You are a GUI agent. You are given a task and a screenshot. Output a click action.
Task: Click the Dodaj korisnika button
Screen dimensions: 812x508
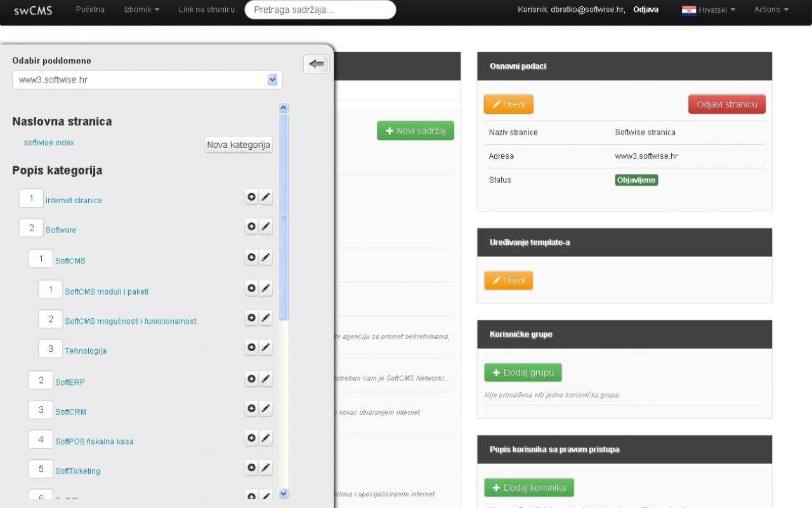coord(529,488)
